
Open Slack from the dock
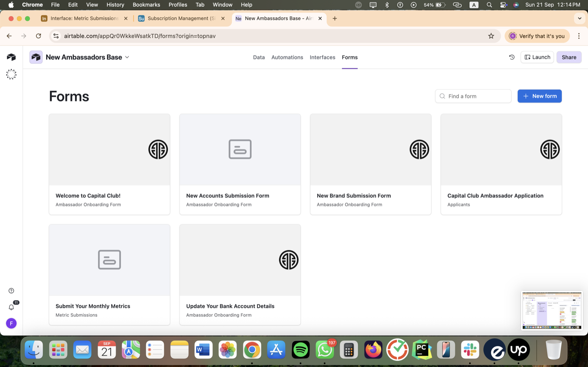pos(470,350)
